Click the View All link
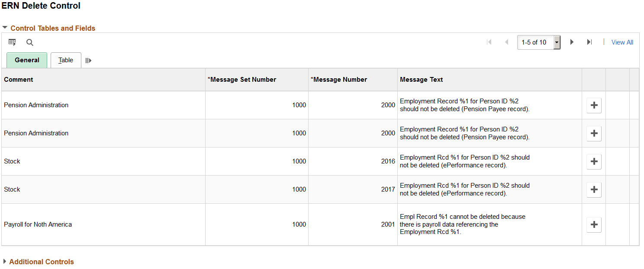 tap(622, 42)
